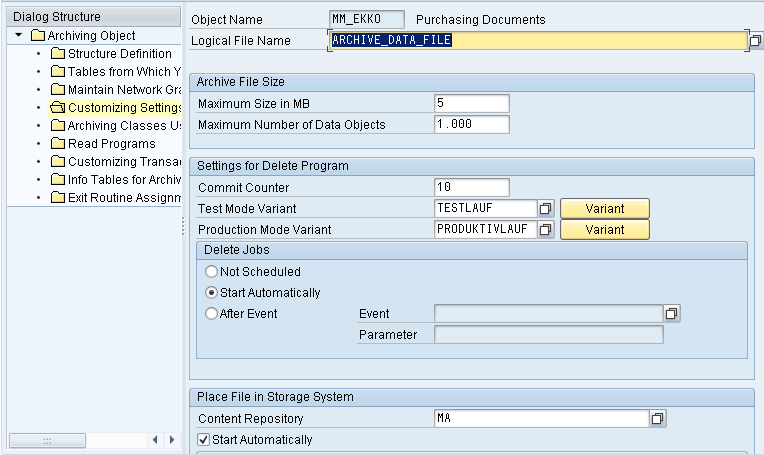The width and height of the screenshot is (764, 455).
Task: Open value help for Production Mode Variant
Action: 546,229
